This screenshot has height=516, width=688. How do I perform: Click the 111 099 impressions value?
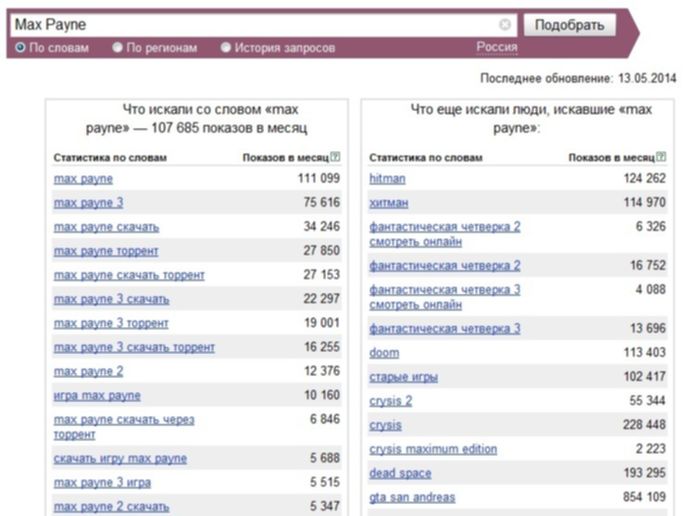click(x=319, y=178)
